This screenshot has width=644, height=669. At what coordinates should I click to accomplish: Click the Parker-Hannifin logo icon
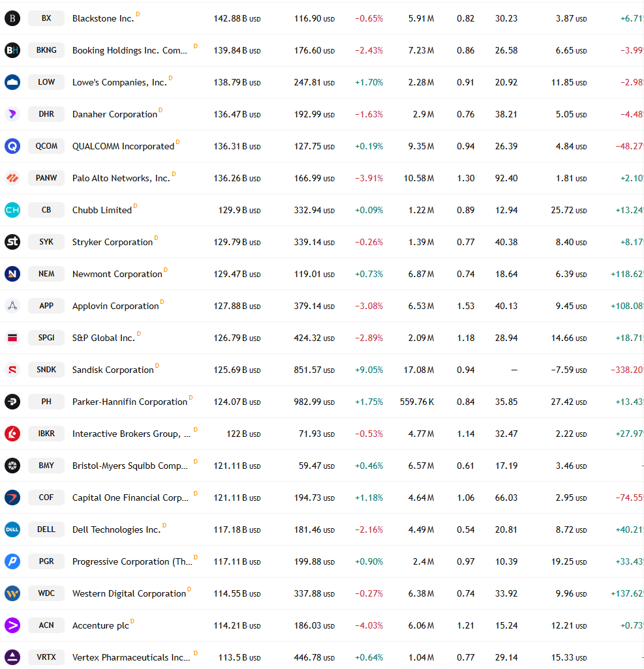(12, 402)
